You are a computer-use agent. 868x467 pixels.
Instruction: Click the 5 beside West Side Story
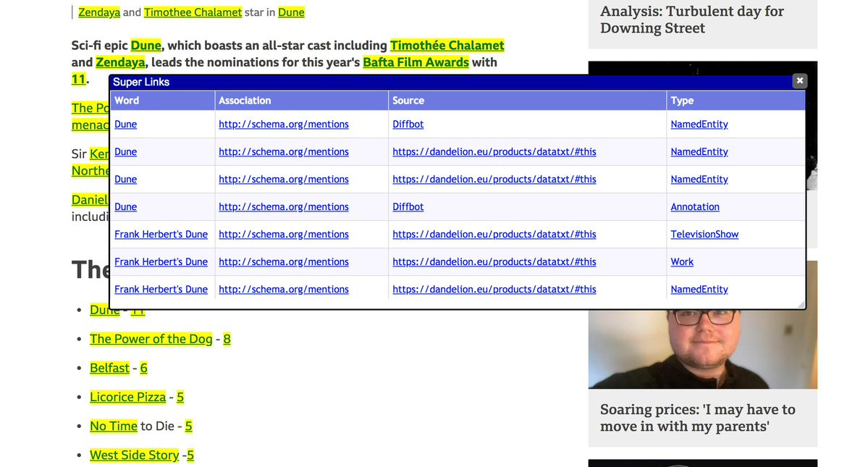(190, 455)
